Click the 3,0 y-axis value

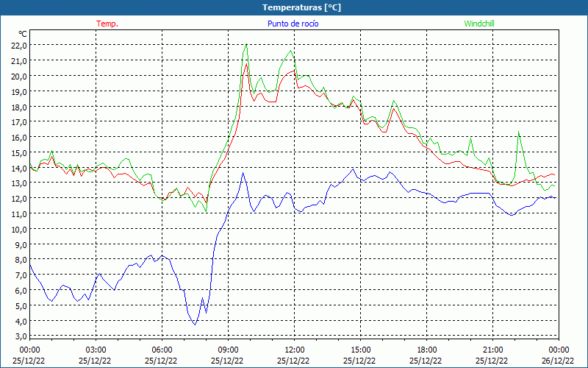point(21,336)
